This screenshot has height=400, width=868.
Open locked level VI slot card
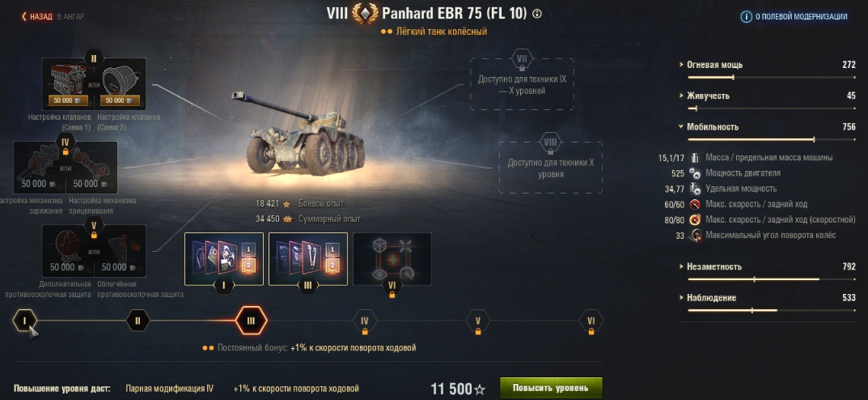(x=392, y=259)
